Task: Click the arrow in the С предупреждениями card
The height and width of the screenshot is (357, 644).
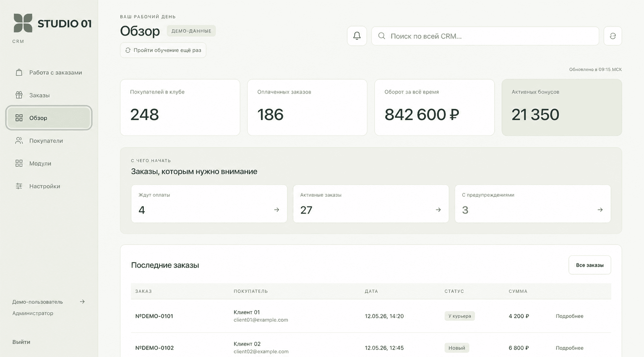Action: 600,210
